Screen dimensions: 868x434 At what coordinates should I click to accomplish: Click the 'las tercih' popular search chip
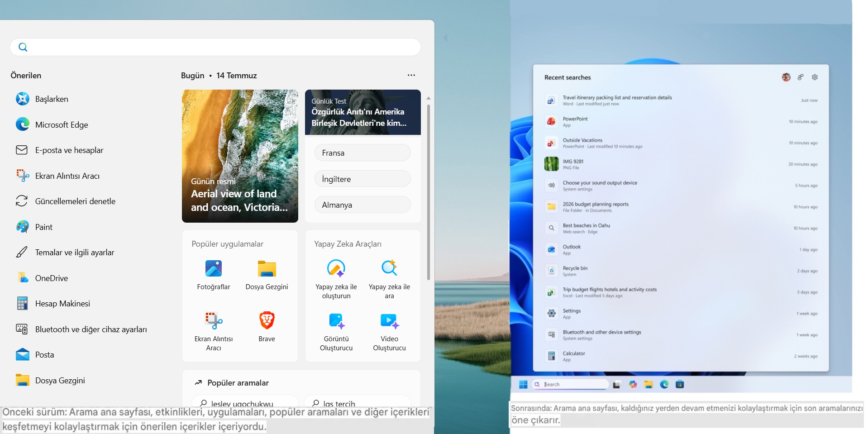pos(357,401)
